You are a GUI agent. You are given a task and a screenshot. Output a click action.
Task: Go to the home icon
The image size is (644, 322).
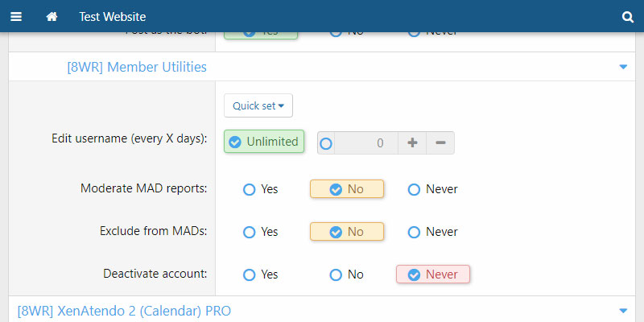point(52,16)
